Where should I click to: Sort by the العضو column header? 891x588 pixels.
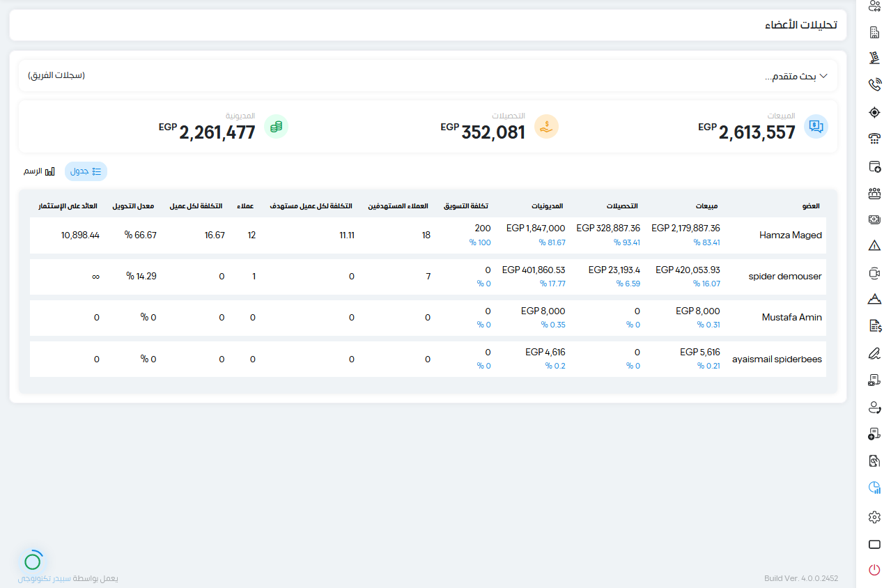[x=811, y=206]
